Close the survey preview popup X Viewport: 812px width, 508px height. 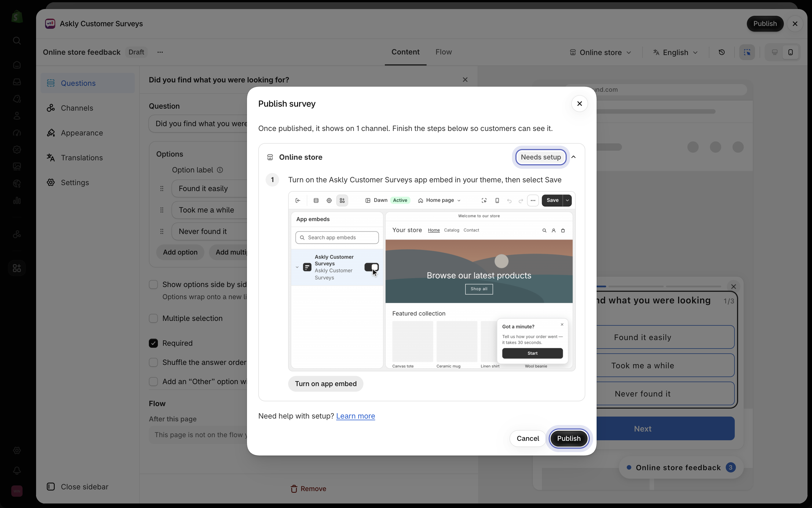(734, 286)
